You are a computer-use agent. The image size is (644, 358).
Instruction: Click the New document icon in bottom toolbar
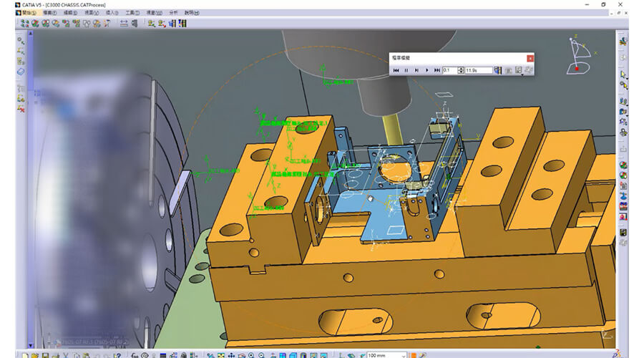[x=25, y=355]
